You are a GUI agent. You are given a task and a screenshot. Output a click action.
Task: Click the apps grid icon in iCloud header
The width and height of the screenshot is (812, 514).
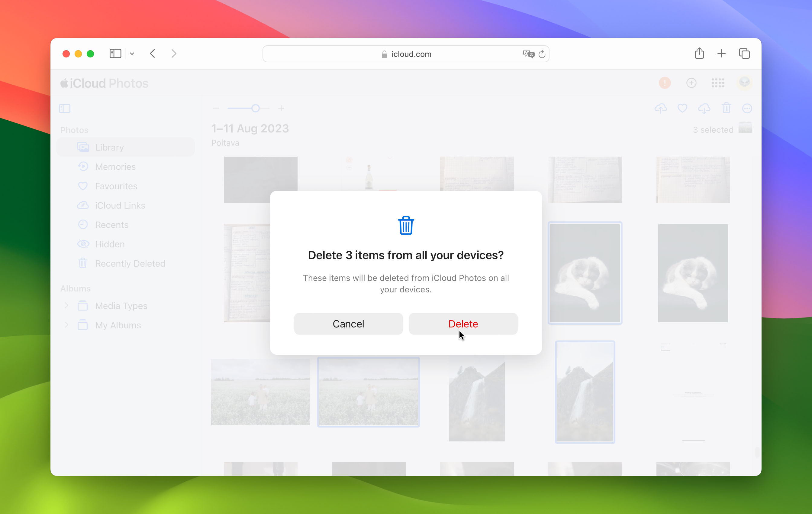(717, 83)
